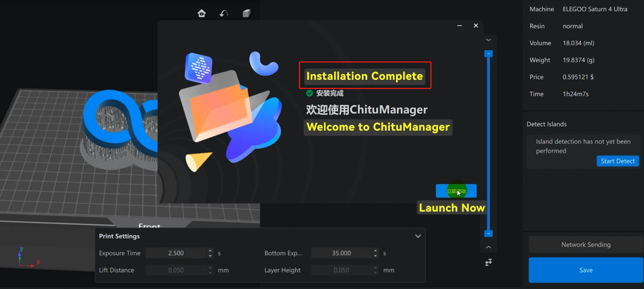Increase Exposure Time with the up stepper
This screenshot has width=644, height=289.
tap(210, 251)
